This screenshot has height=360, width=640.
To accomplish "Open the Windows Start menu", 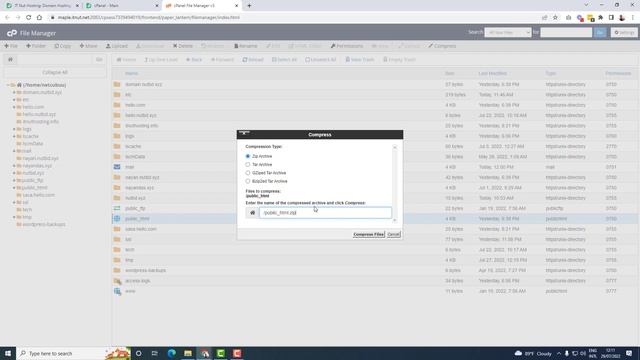I will pos(8,353).
